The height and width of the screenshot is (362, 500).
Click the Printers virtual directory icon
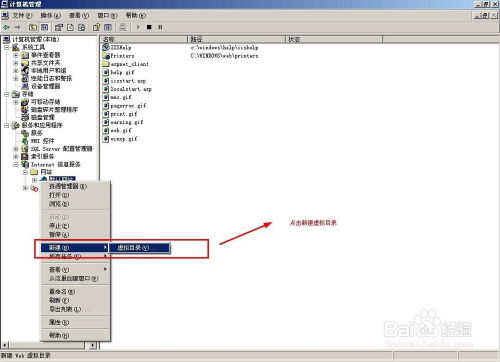pos(106,56)
